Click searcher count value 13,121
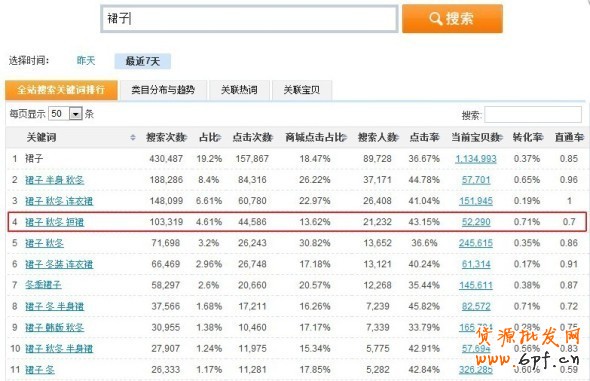Viewport: 590px width, 381px height. pos(377,264)
